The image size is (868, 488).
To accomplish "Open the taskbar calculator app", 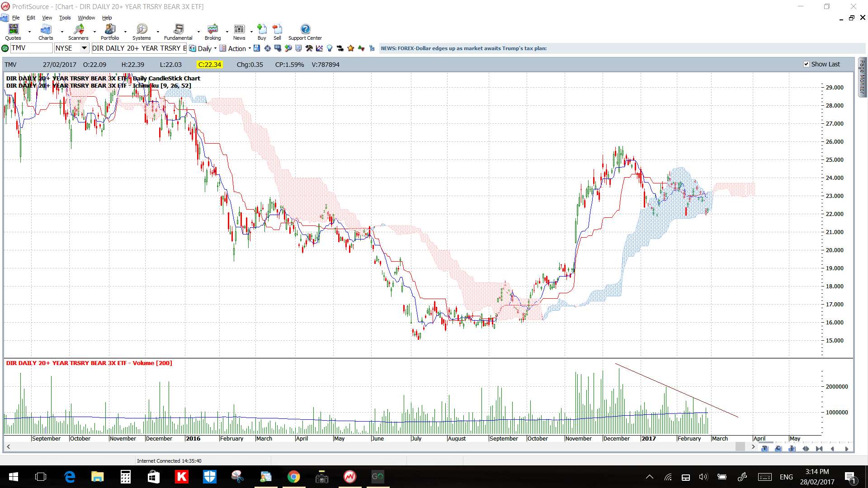I will (x=126, y=477).
